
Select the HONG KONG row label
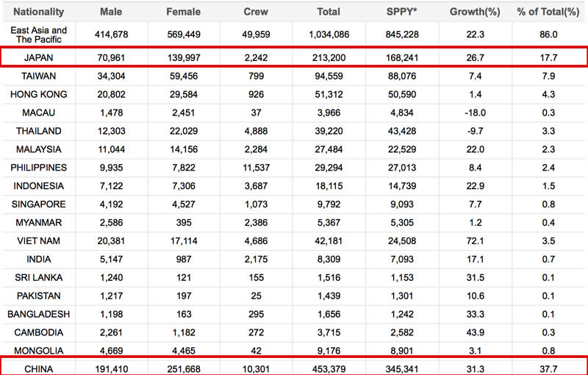click(39, 95)
